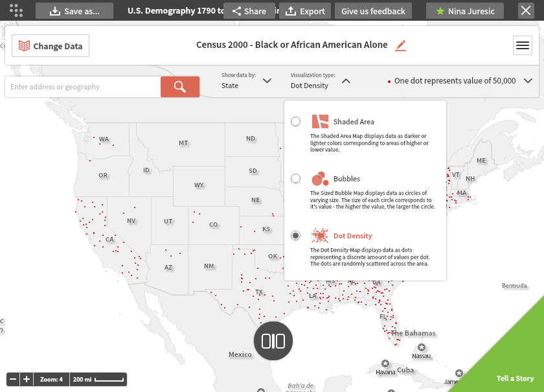Open the hamburger menu icon

522,45
